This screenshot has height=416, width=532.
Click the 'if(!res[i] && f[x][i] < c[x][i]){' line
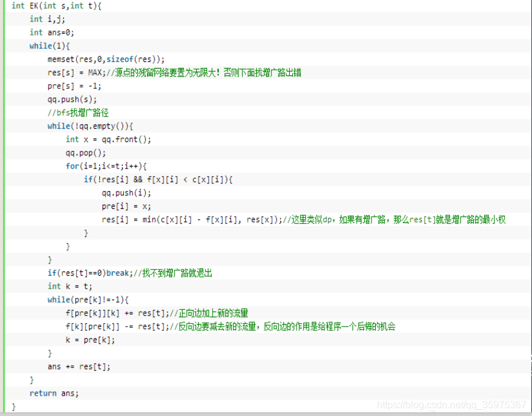point(158,180)
